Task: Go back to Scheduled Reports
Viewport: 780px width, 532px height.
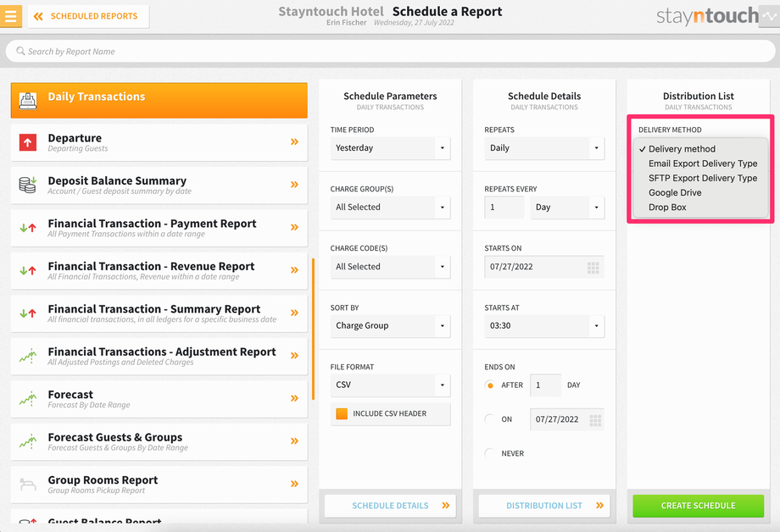Action: click(88, 16)
